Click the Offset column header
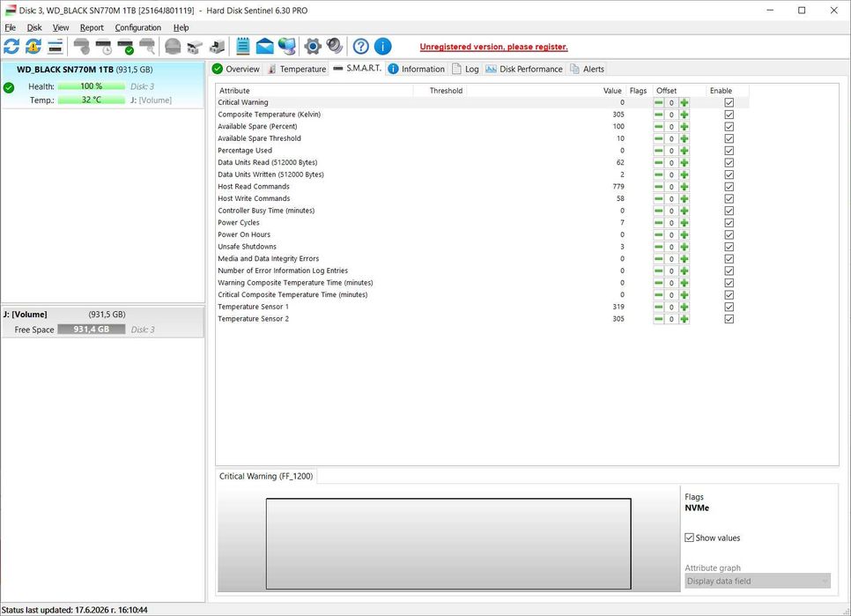This screenshot has height=616, width=851. [x=678, y=91]
